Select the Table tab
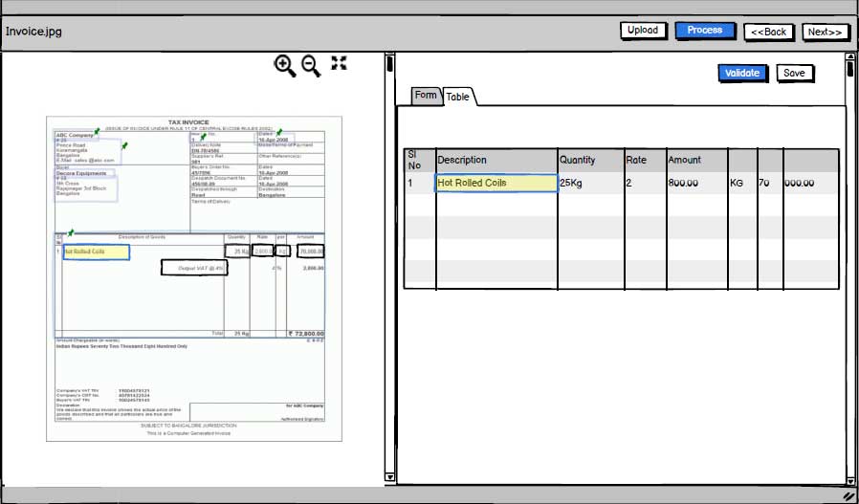This screenshot has width=859, height=504. pos(457,97)
